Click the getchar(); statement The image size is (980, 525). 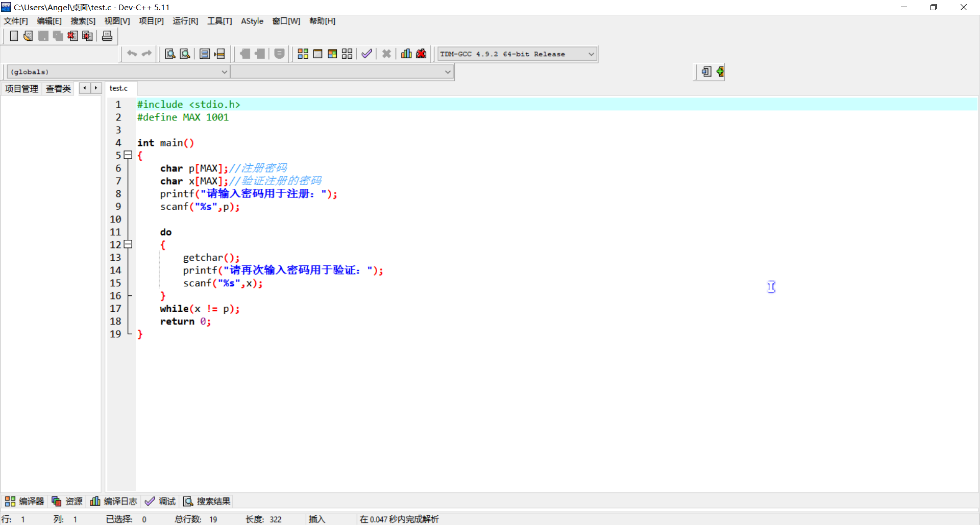pos(211,258)
